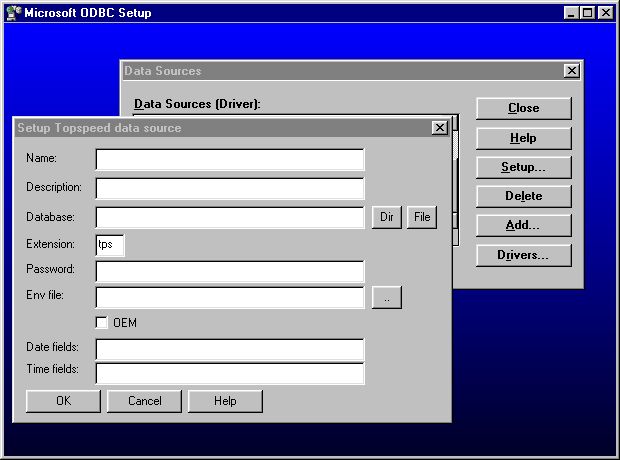Close the Microsoft ODBC Setup window
Screen dimensions: 620x460
pos(606,13)
